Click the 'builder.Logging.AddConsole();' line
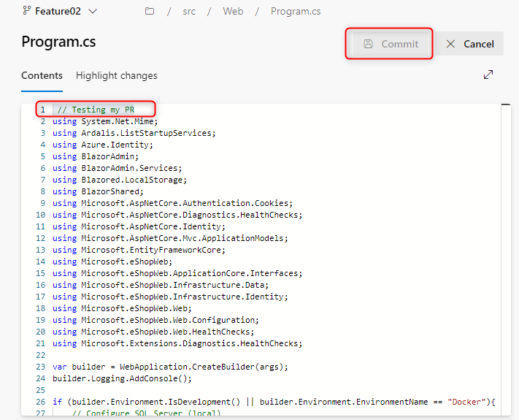This screenshot has height=420, width=519. click(122, 378)
